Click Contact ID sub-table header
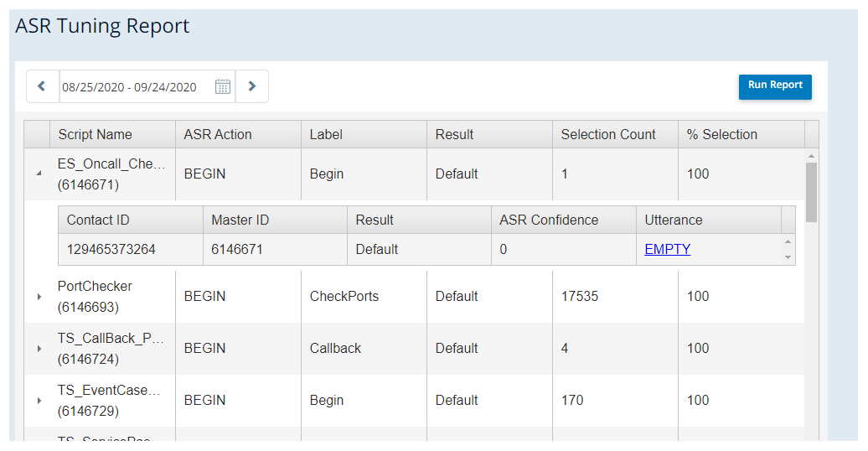The width and height of the screenshot is (868, 451). coord(131,220)
